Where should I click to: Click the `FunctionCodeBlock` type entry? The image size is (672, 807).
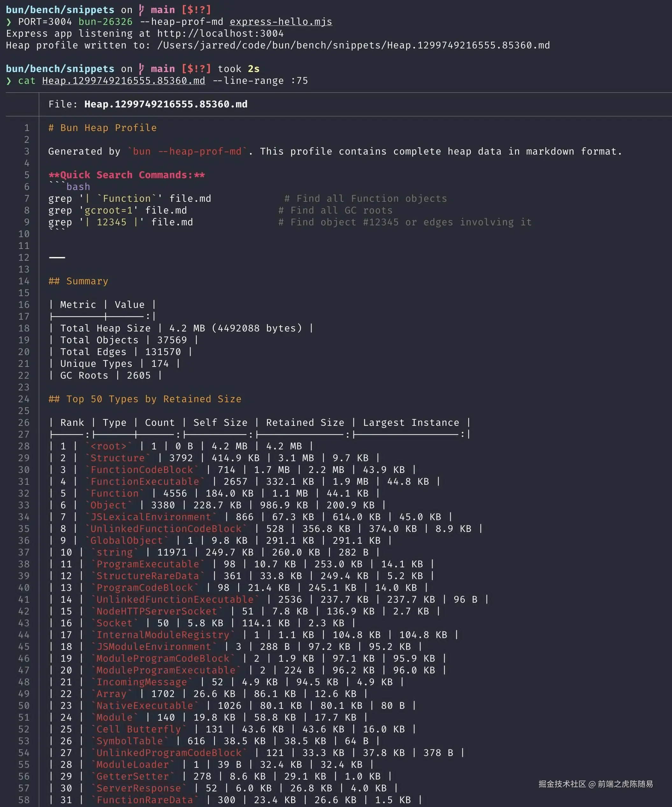click(142, 469)
